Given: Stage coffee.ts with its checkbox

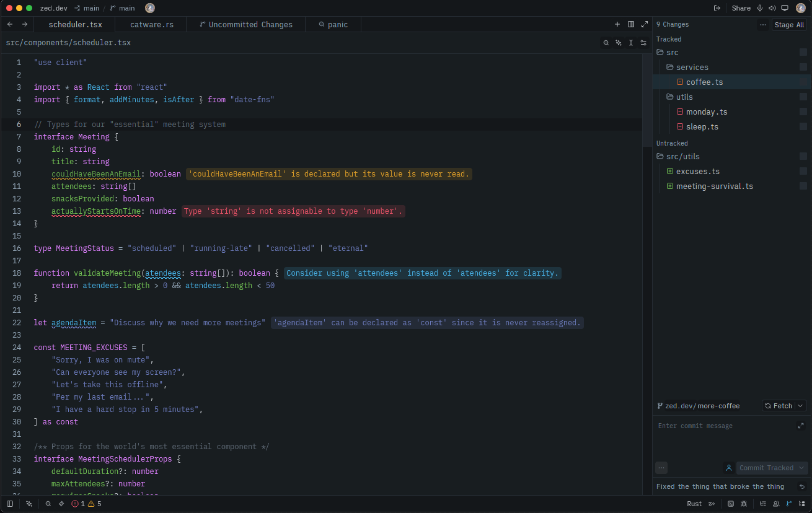Looking at the screenshot, I should click(x=803, y=82).
